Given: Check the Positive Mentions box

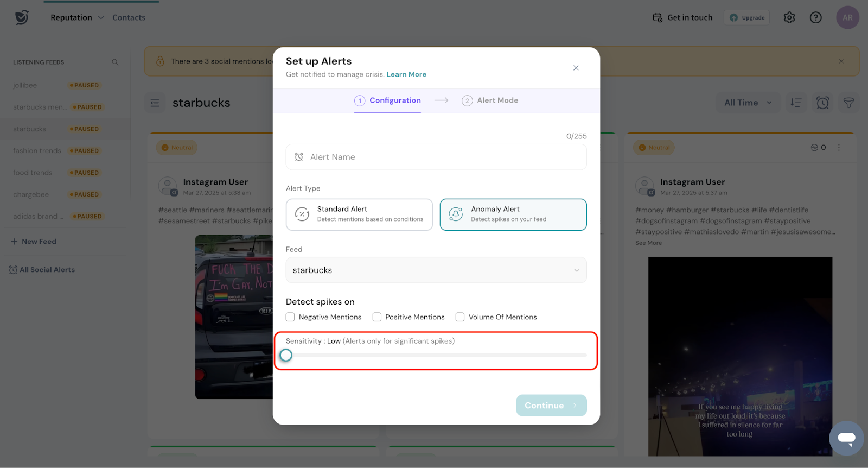Looking at the screenshot, I should pyautogui.click(x=377, y=317).
